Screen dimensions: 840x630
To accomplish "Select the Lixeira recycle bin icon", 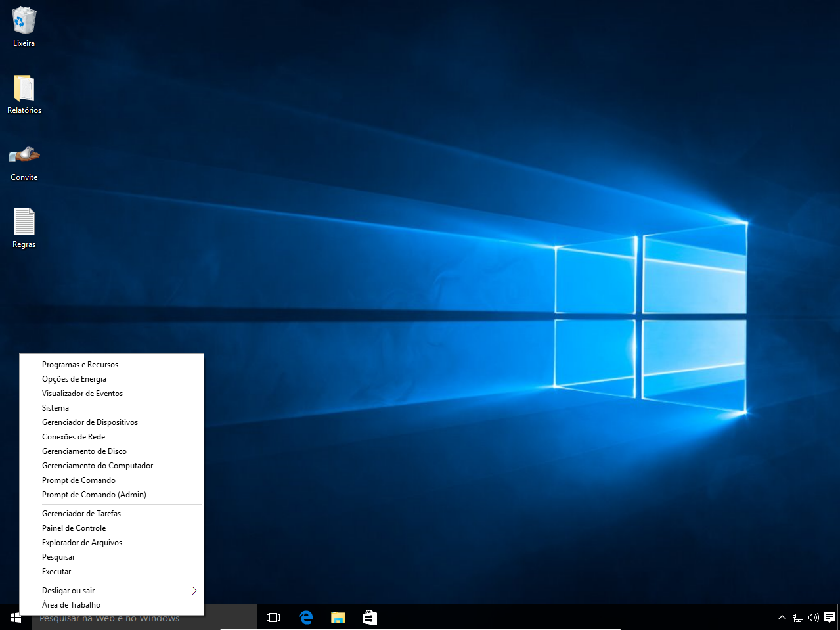I will tap(24, 27).
